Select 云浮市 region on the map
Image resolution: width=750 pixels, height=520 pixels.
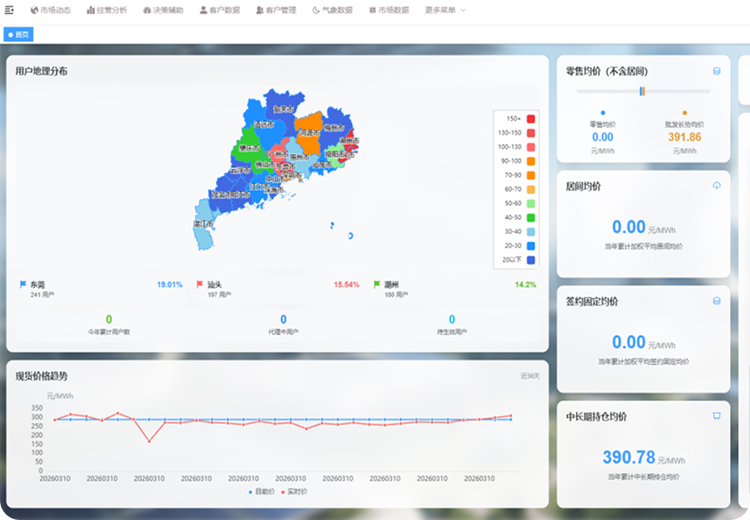tap(240, 170)
